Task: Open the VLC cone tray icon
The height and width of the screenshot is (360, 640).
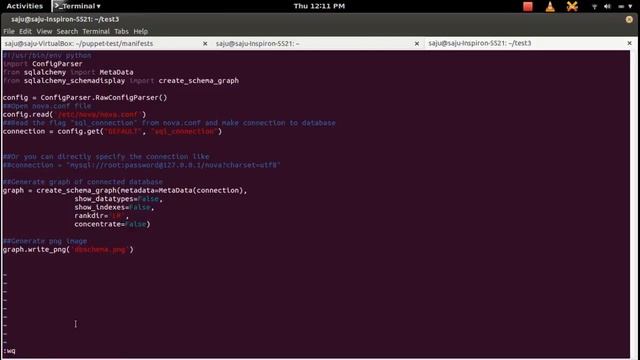Action: tap(550, 6)
